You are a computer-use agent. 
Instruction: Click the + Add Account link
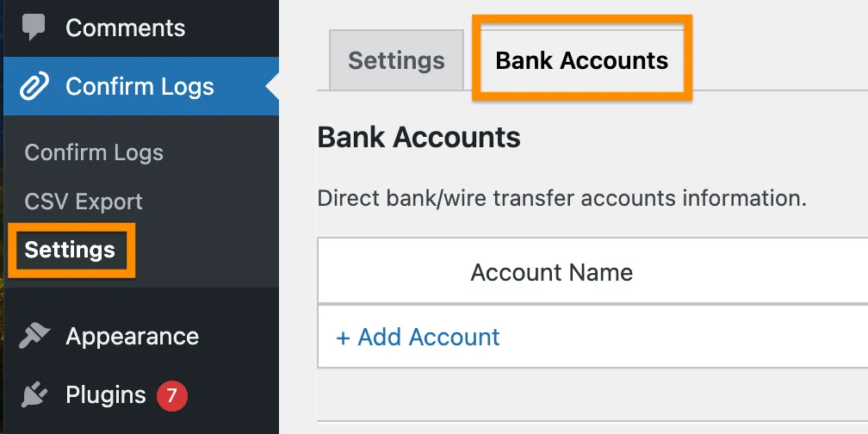pyautogui.click(x=418, y=337)
